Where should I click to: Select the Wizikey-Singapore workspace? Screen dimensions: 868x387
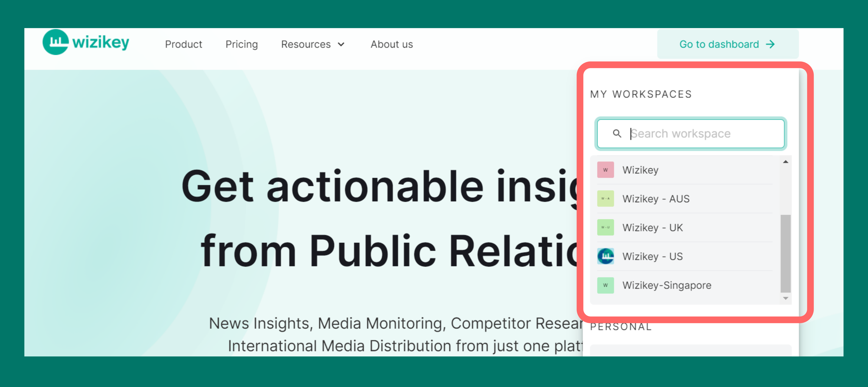(685, 285)
